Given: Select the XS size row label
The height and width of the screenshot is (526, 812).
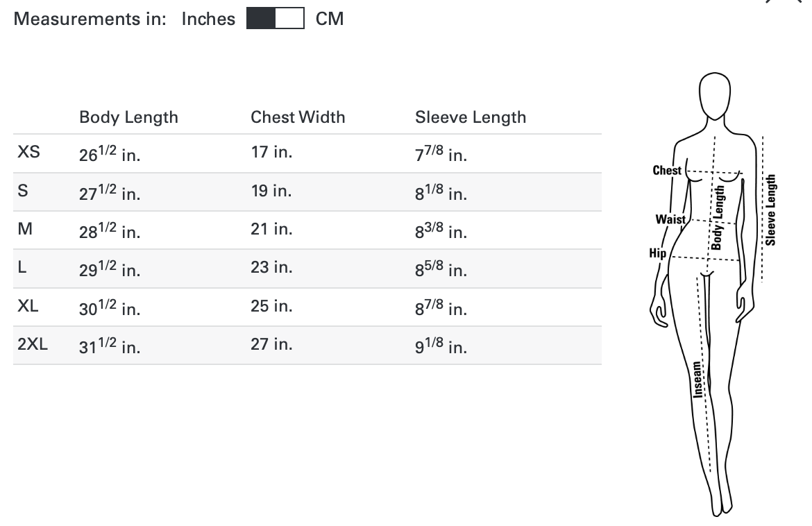Looking at the screenshot, I should pyautogui.click(x=28, y=153).
